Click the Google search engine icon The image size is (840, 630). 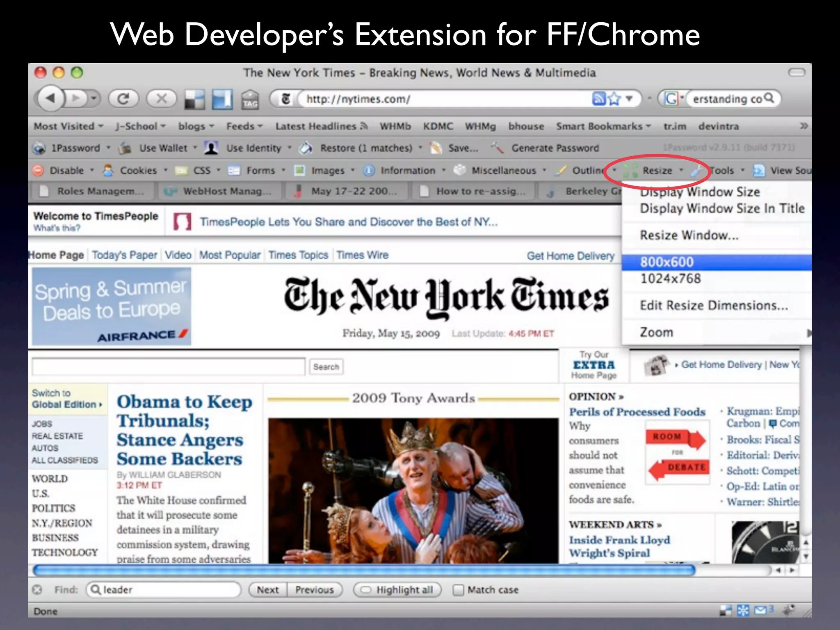click(671, 99)
